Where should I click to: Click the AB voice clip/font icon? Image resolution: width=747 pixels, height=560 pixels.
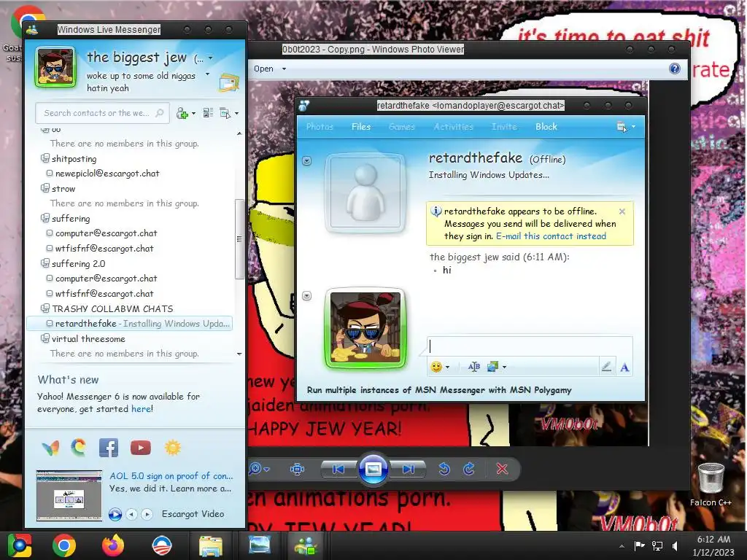[x=474, y=367]
